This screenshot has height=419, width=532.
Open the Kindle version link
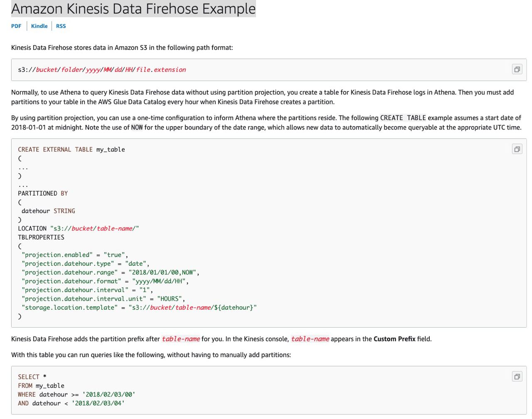coord(39,26)
